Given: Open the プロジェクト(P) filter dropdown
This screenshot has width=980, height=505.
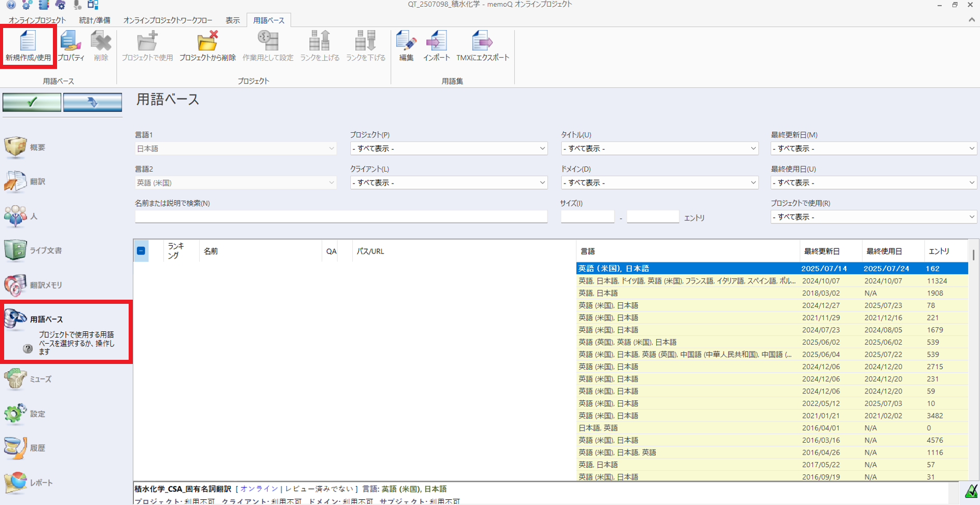Looking at the screenshot, I should point(449,148).
